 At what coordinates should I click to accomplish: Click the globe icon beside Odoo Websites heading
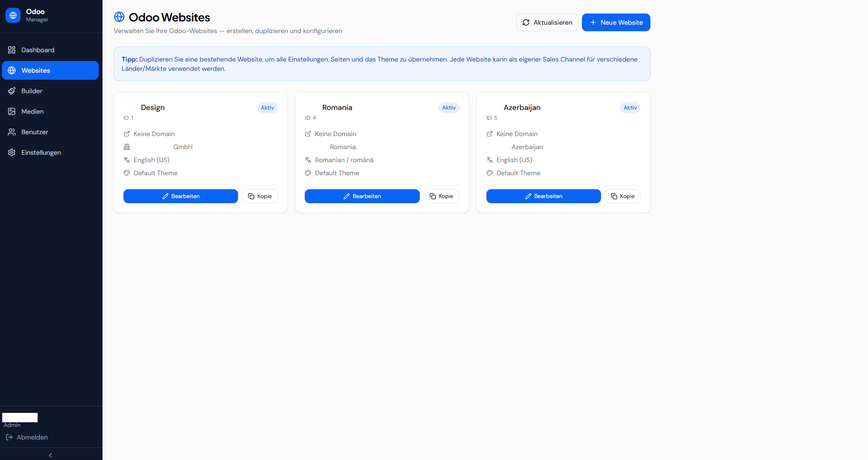point(119,17)
